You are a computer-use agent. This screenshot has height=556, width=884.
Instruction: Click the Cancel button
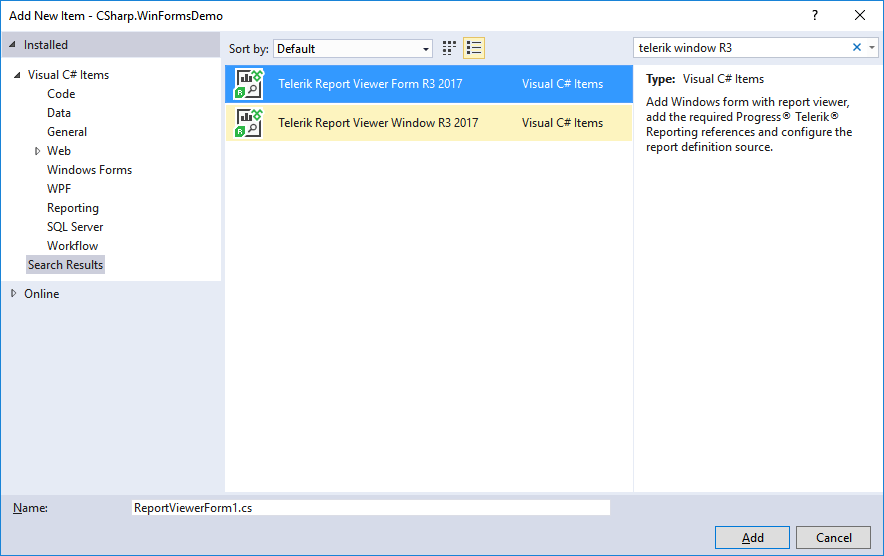pyautogui.click(x=833, y=537)
